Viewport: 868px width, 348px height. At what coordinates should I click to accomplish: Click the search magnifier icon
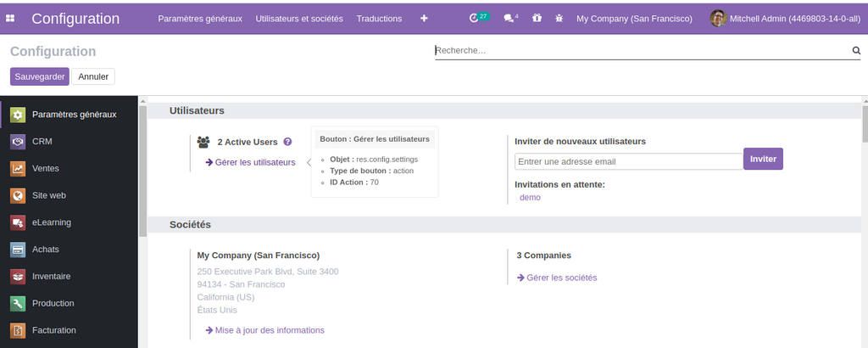coord(856,51)
